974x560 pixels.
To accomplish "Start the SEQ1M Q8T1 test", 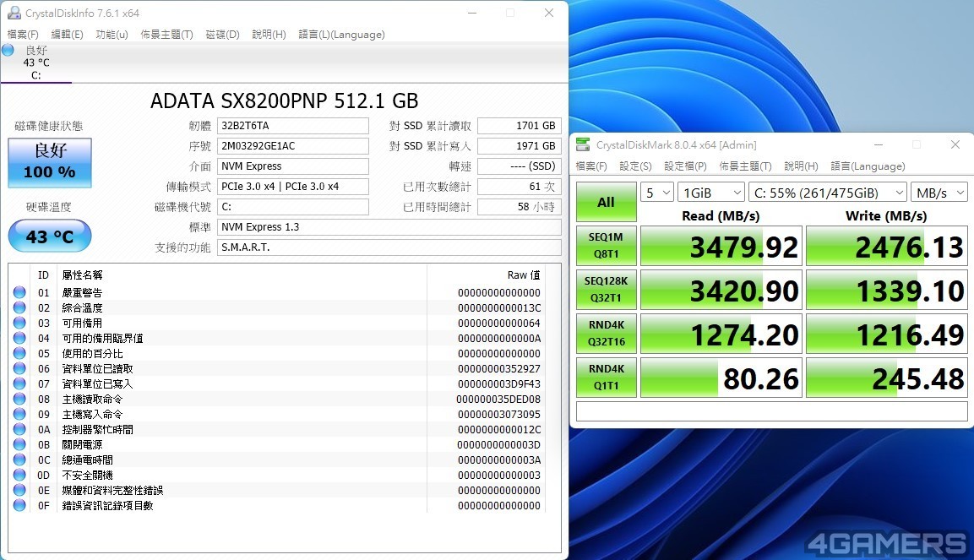I will (607, 246).
